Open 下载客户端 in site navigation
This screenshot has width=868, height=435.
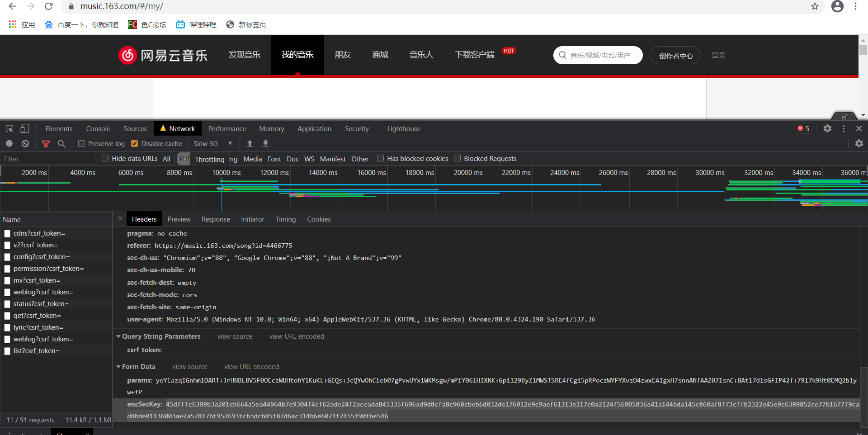[475, 55]
